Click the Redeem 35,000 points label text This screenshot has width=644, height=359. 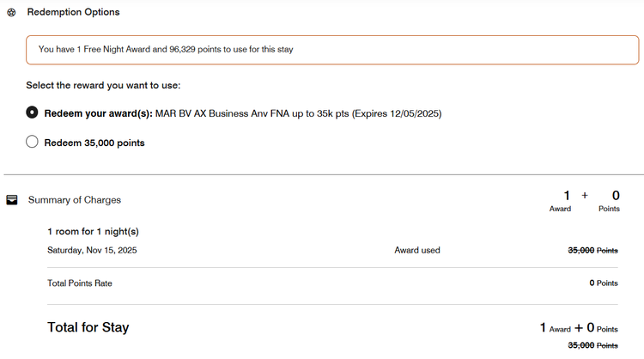(94, 143)
